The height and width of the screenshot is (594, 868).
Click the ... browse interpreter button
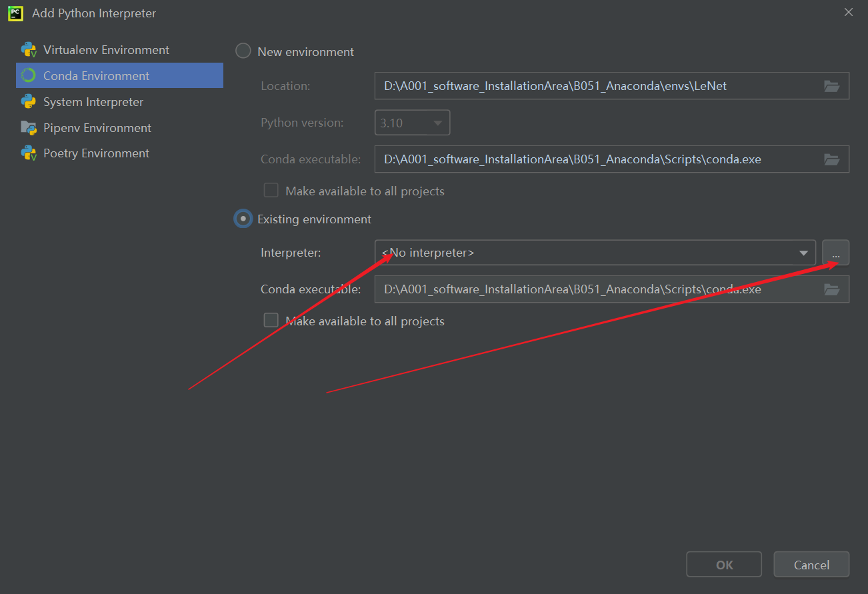coord(836,253)
